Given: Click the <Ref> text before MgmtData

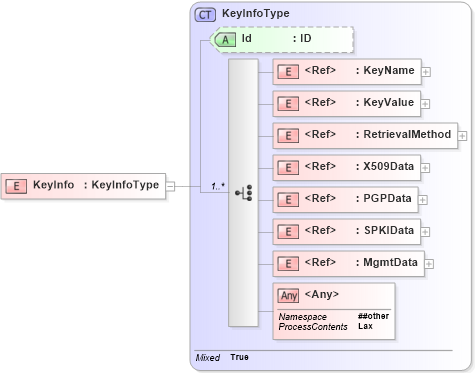Looking at the screenshot, I should pyautogui.click(x=320, y=262).
